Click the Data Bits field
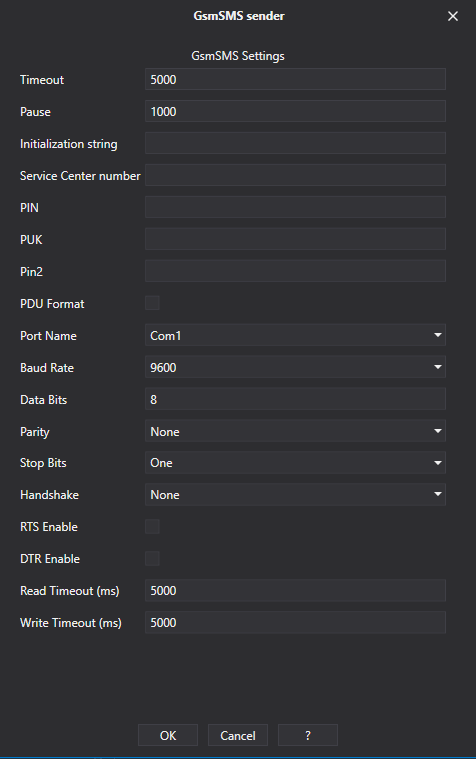Screen dimensions: 476x759 [295, 399]
